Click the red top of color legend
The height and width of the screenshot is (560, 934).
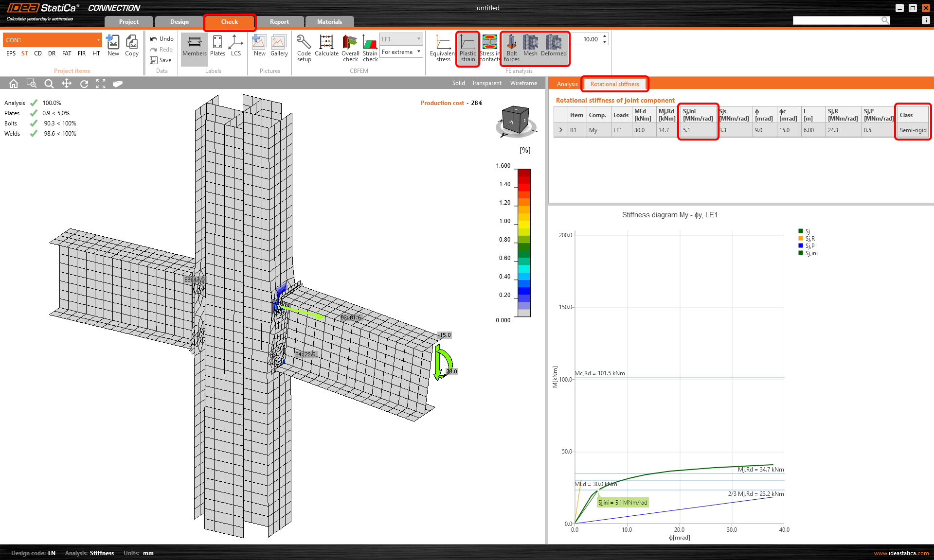524,173
